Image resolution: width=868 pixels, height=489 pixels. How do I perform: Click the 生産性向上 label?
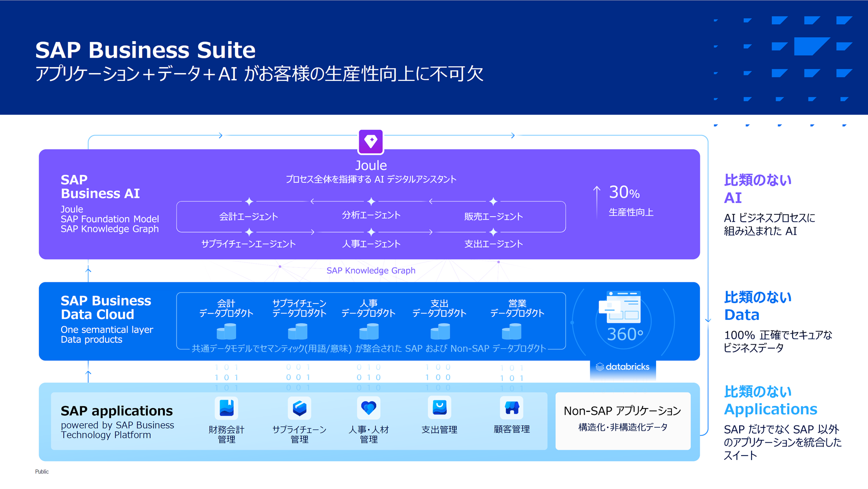coord(631,213)
